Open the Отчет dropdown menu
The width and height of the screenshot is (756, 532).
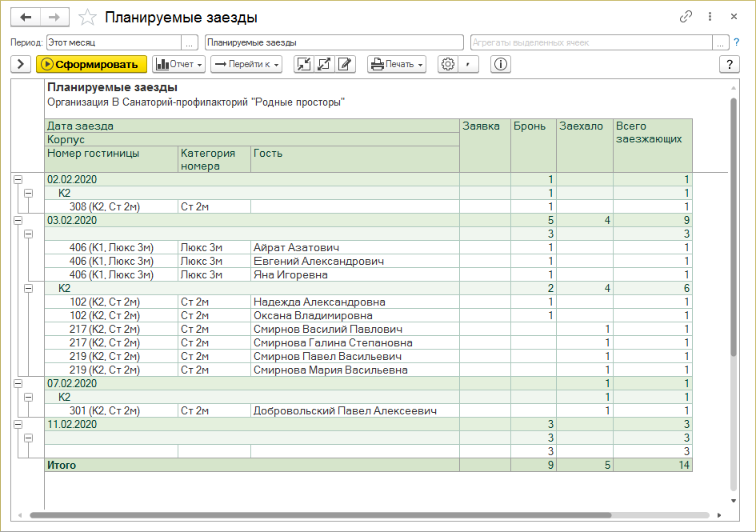(179, 65)
